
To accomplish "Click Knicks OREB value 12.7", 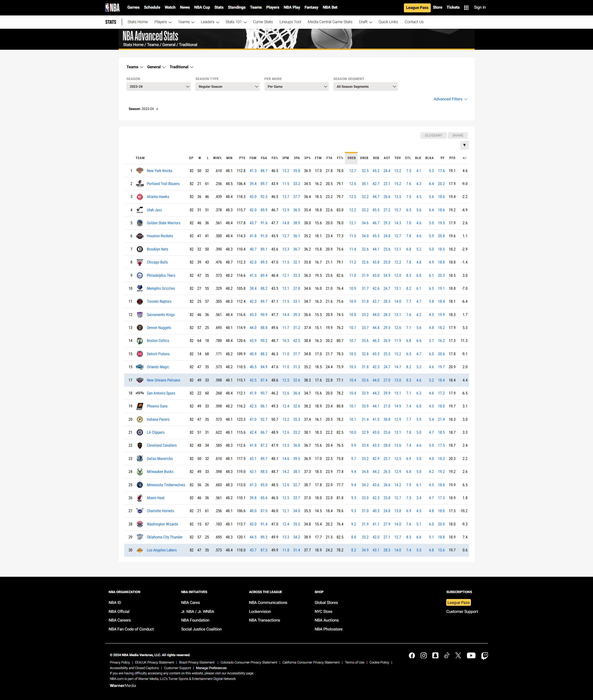I will [352, 171].
